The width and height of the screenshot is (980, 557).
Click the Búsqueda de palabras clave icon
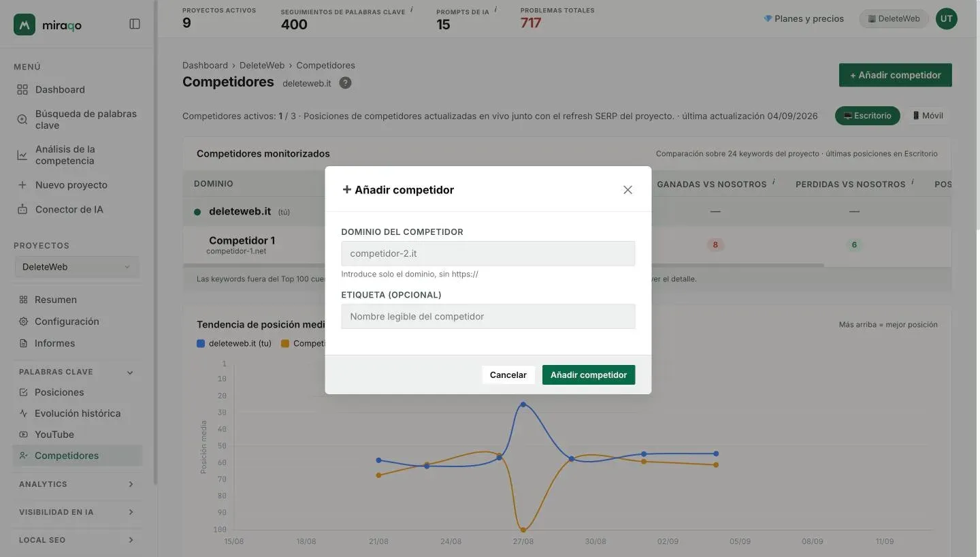22,120
